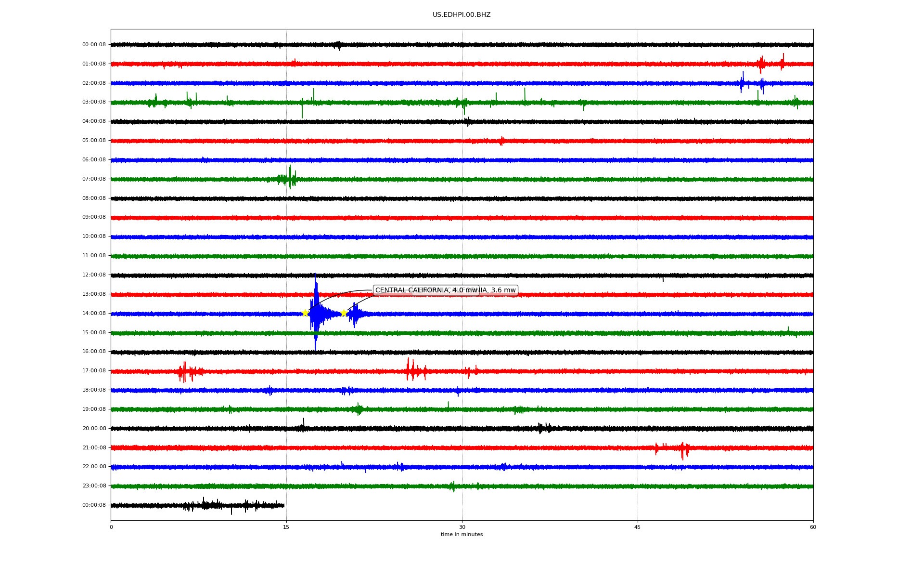Click the 21:00:08 row label
The width and height of the screenshot is (924, 578).
[x=94, y=448]
